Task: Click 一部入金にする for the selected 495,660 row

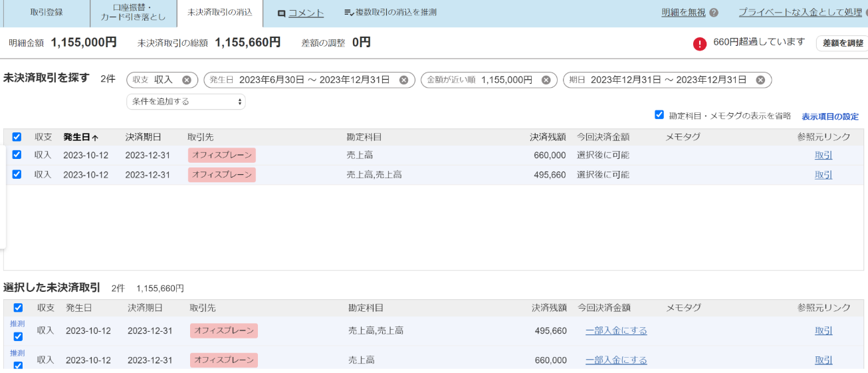Action: click(x=616, y=330)
